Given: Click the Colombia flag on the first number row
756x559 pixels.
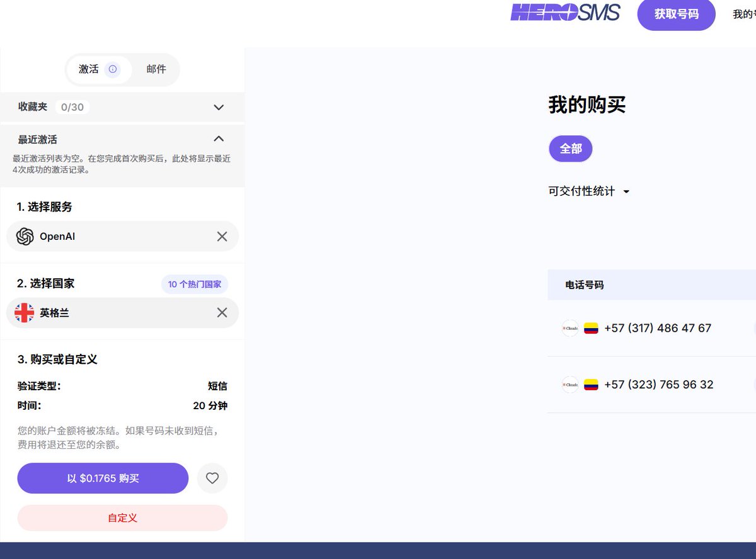Looking at the screenshot, I should pos(591,327).
